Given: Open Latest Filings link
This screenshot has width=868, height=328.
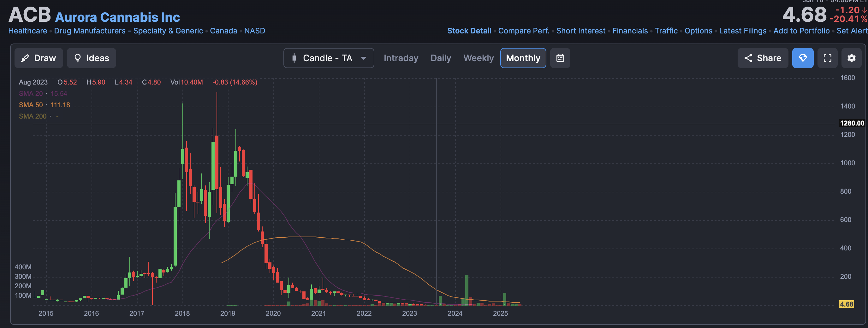Looking at the screenshot, I should 743,31.
